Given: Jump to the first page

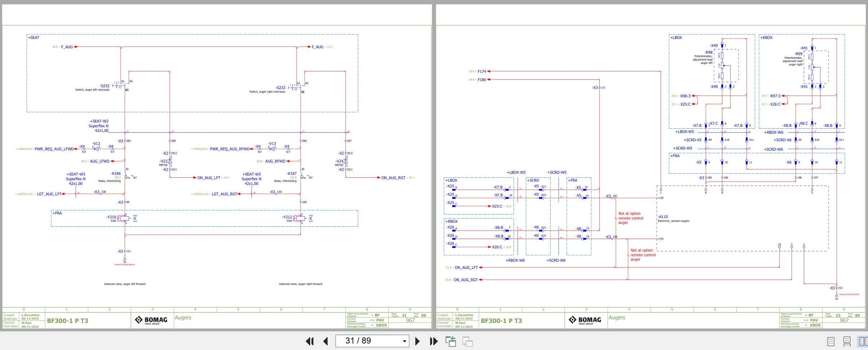Looking at the screenshot, I should coord(310,341).
